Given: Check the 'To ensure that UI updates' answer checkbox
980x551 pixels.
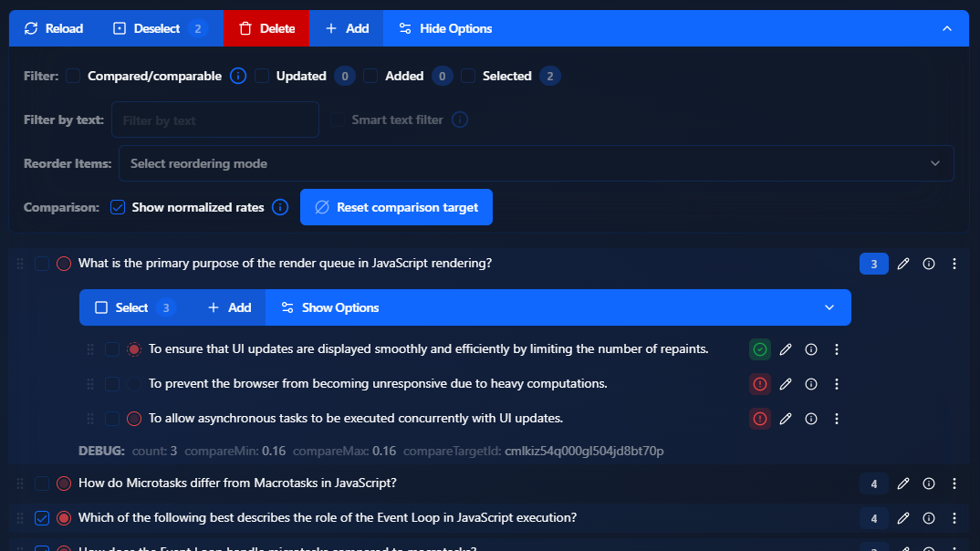Looking at the screenshot, I should [112, 349].
